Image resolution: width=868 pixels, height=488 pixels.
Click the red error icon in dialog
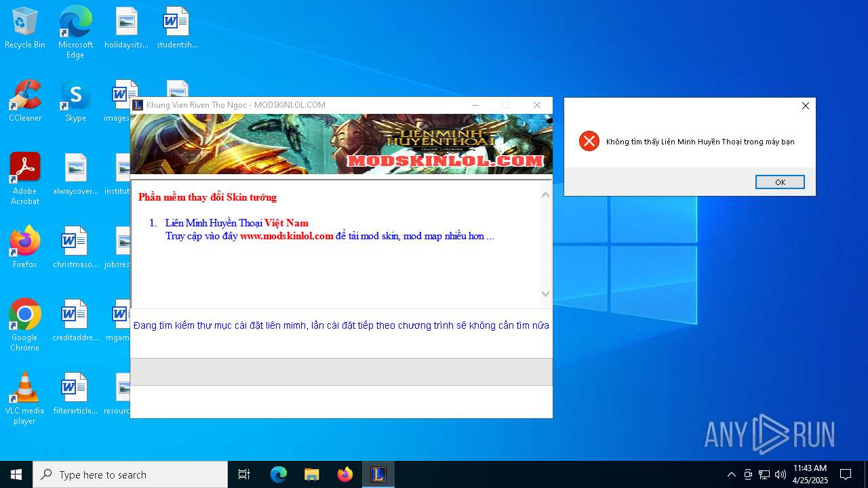[589, 141]
